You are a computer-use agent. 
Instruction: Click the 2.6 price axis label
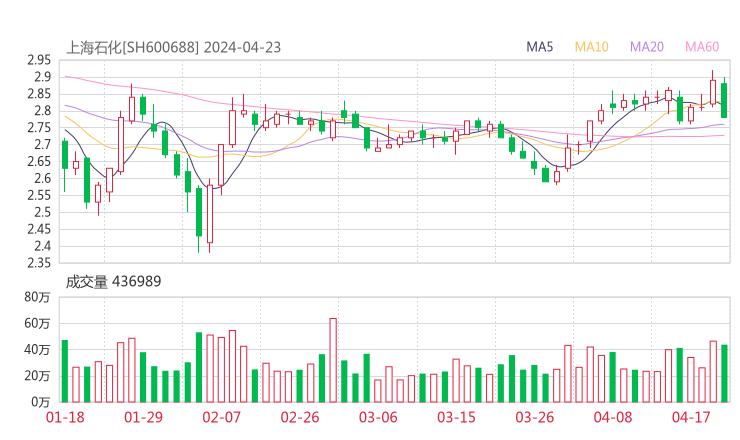[x=42, y=178]
